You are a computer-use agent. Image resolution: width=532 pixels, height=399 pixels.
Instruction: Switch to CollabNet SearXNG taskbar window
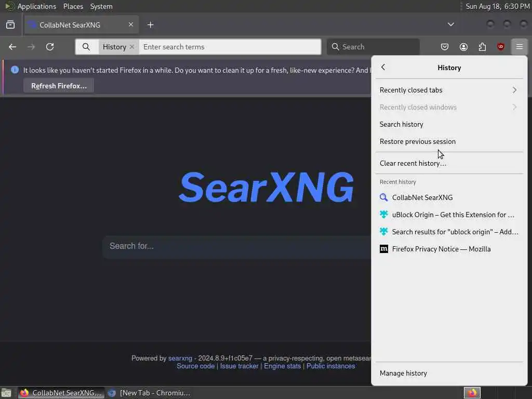pyautogui.click(x=61, y=393)
